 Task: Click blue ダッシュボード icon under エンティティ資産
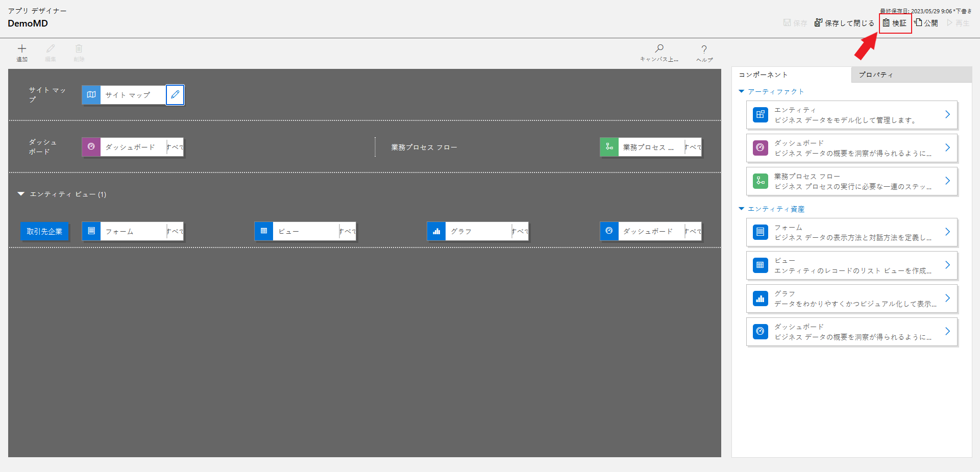761,332
